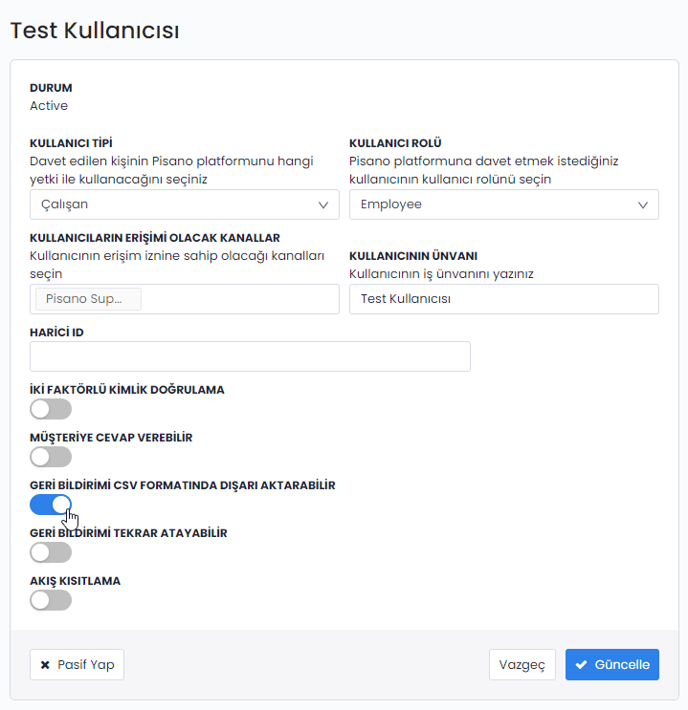Disable the CSV export feedback toggle

coord(51,504)
